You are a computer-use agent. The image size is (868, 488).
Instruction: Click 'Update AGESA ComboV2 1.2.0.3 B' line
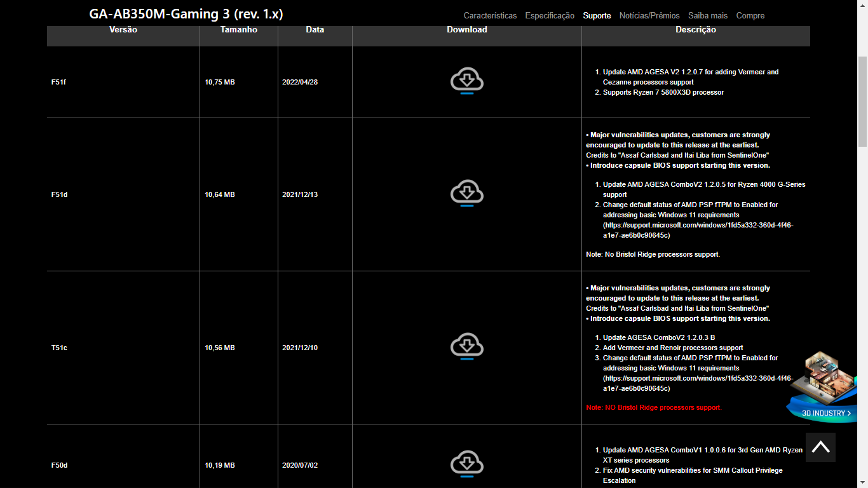[x=659, y=337]
